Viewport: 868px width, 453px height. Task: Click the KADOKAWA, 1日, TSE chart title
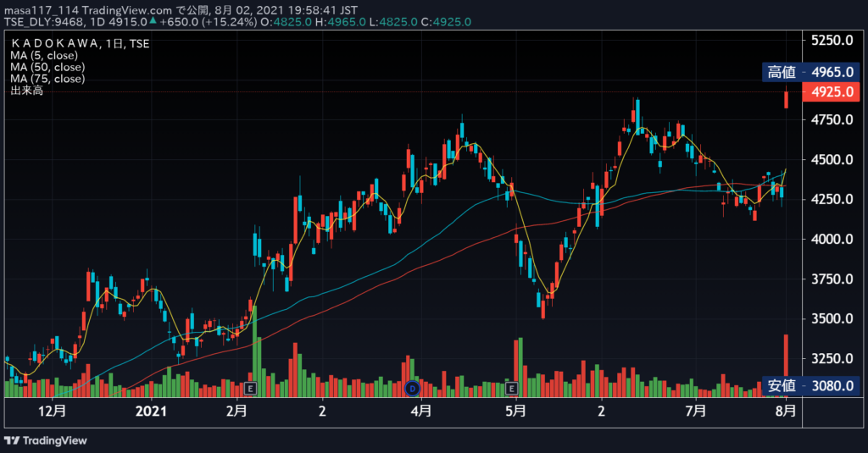[80, 44]
